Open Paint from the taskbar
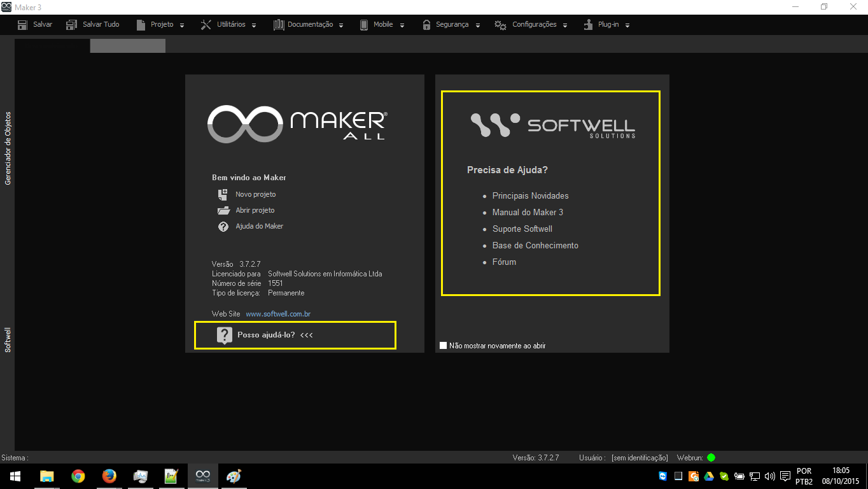 click(x=234, y=476)
